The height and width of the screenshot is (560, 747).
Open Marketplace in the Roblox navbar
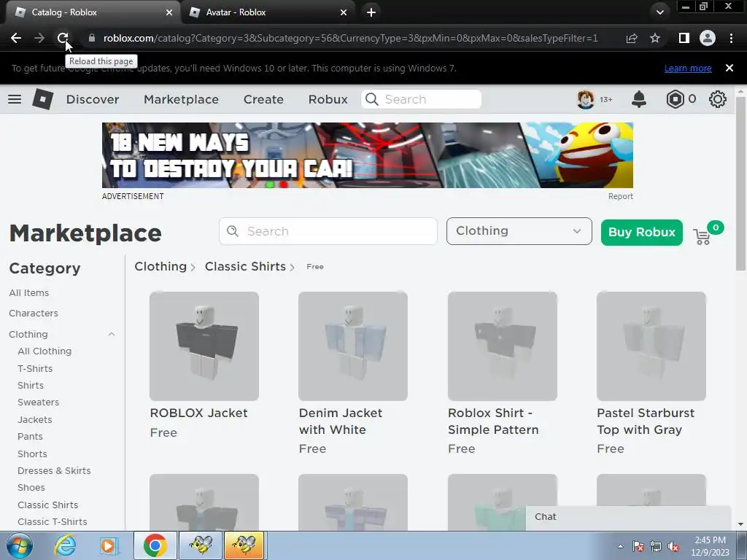tap(181, 99)
